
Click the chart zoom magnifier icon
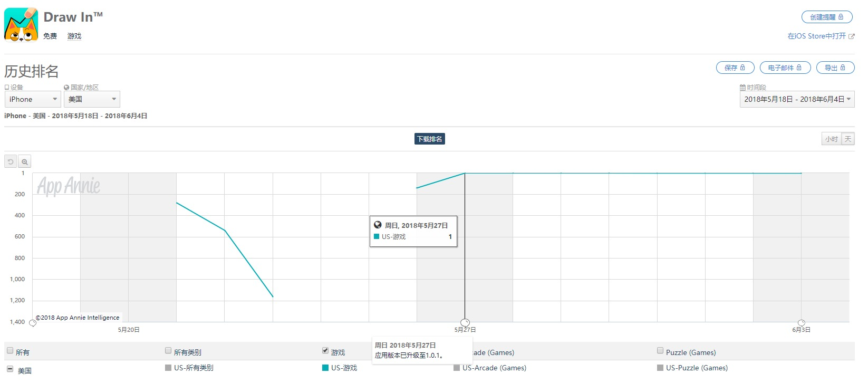pos(25,162)
